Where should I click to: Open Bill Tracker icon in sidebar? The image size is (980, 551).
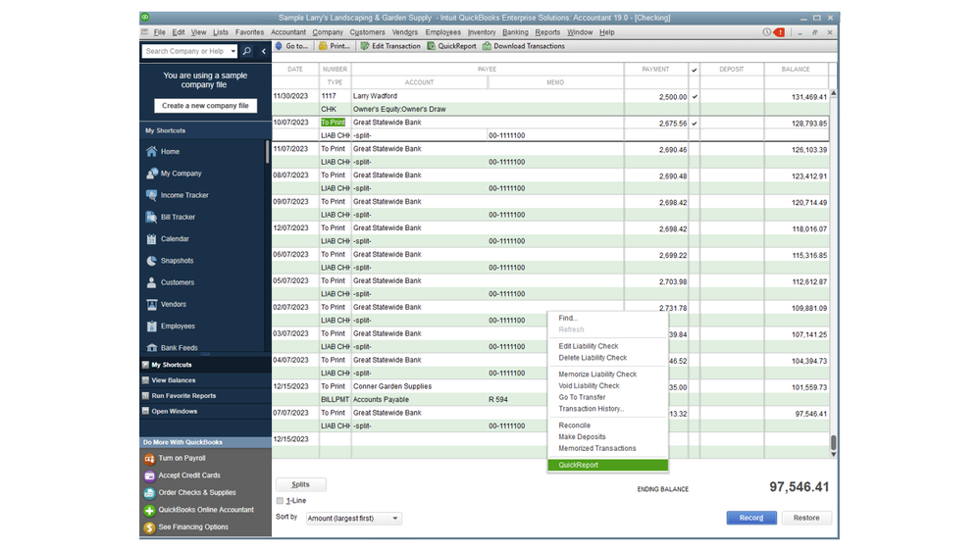tap(151, 218)
